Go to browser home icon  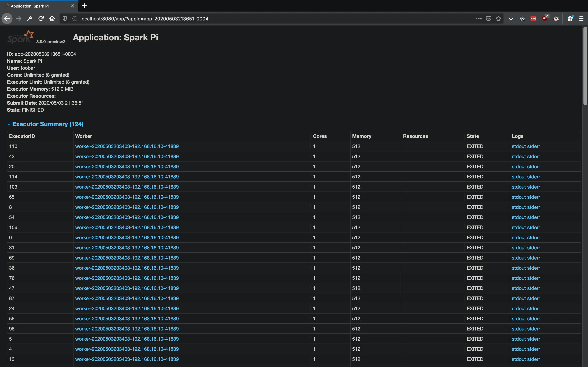pos(52,19)
